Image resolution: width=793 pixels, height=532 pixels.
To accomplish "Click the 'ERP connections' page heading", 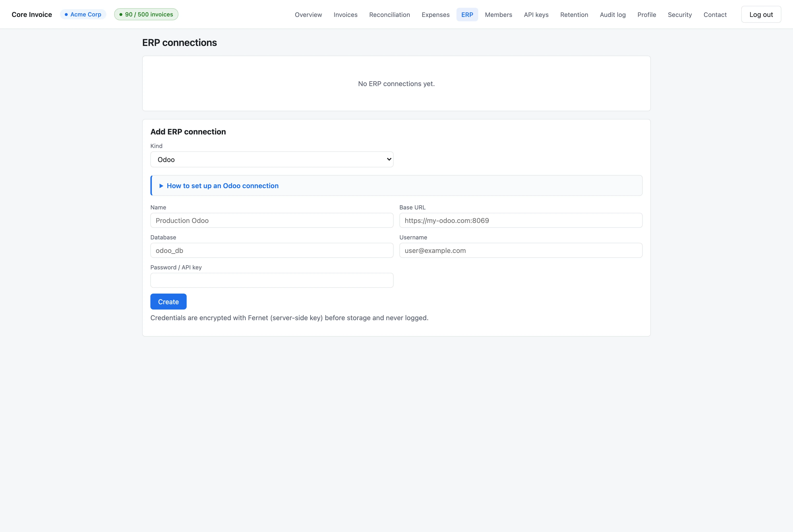I will 179,43.
